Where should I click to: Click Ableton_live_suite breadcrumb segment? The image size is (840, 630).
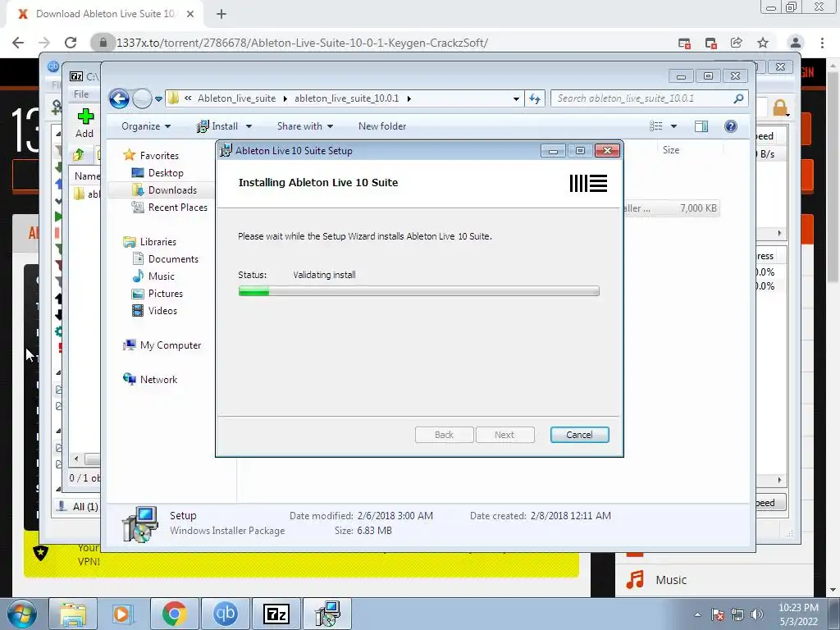(x=236, y=98)
